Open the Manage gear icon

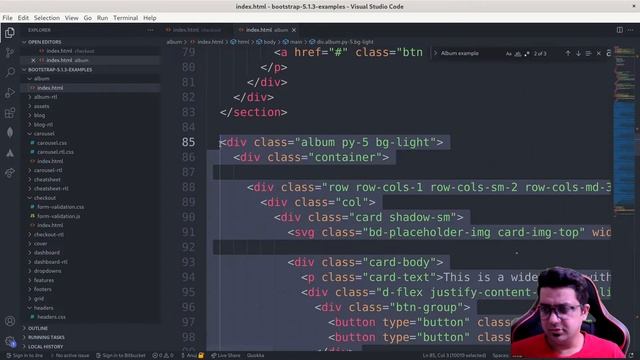[x=10, y=341]
